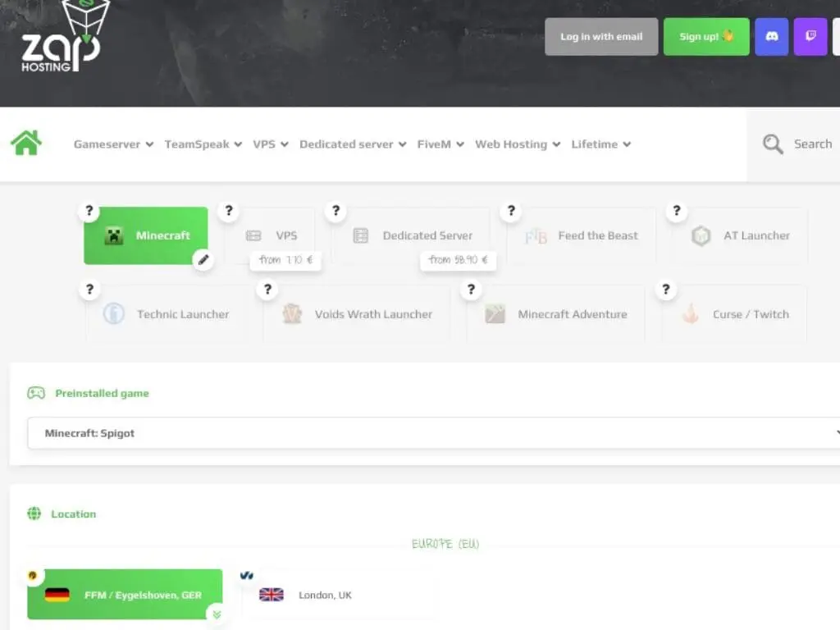Click the question mark above Minecraft

tap(89, 211)
